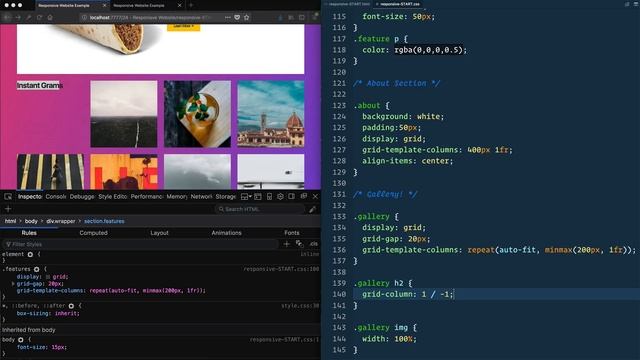Open the Style Editor tab
The image size is (640, 360).
(113, 197)
